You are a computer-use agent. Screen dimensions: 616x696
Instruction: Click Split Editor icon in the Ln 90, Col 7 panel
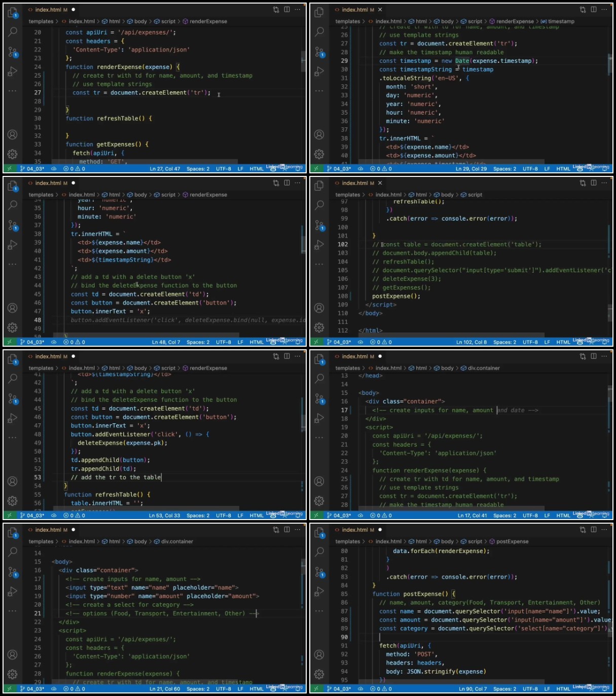(x=594, y=530)
